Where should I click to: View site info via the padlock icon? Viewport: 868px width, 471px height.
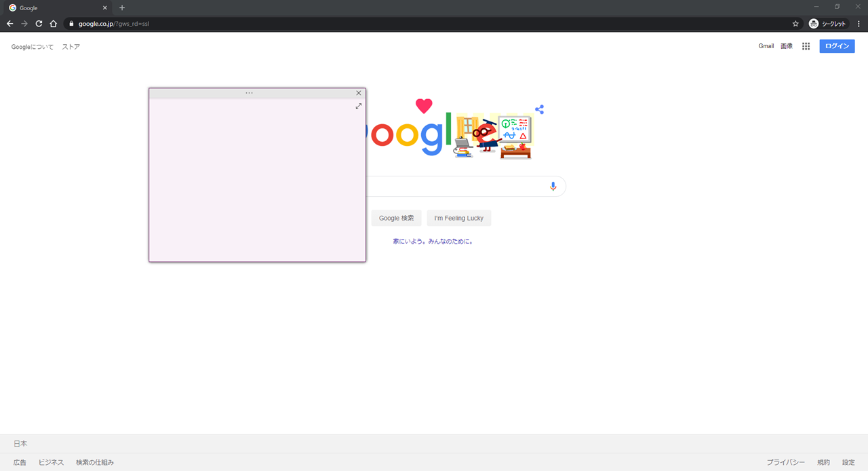pyautogui.click(x=71, y=24)
